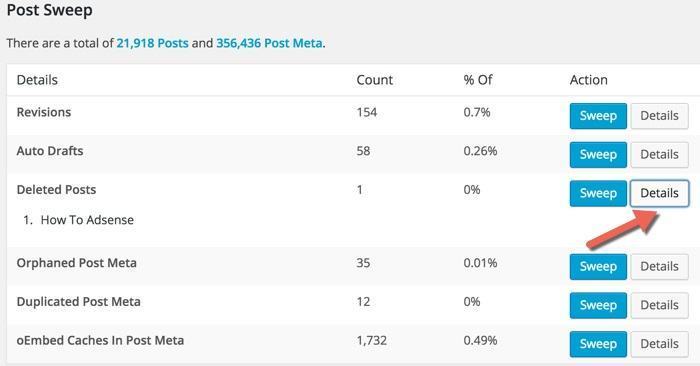700x366 pixels.
Task: Click the Action column header
Action: click(x=588, y=80)
